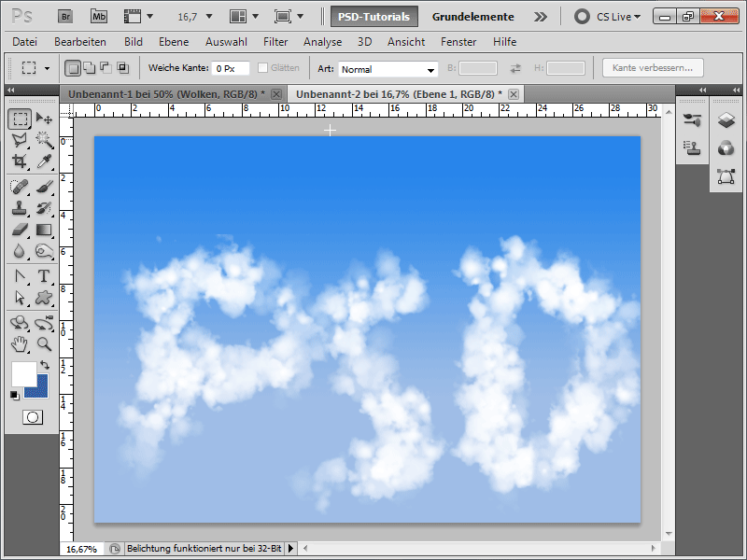The width and height of the screenshot is (747, 560).
Task: Expand more workspaces with double chevron
Action: click(x=541, y=17)
